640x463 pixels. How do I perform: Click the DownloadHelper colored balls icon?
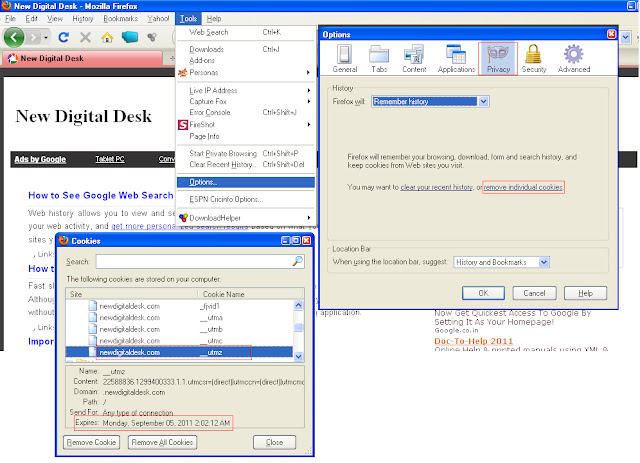click(183, 218)
